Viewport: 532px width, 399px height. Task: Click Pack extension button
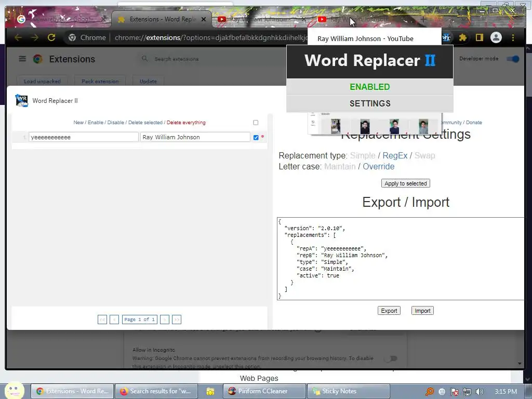[x=100, y=82]
